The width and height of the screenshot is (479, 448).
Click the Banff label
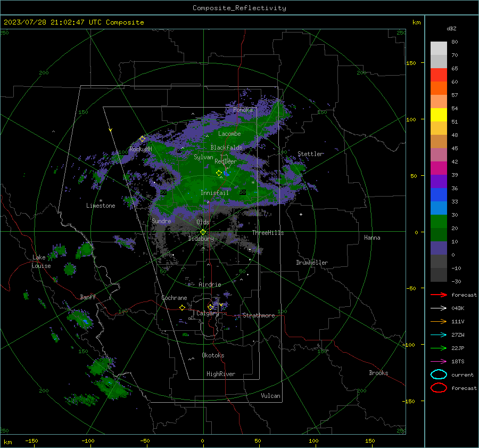tap(88, 297)
